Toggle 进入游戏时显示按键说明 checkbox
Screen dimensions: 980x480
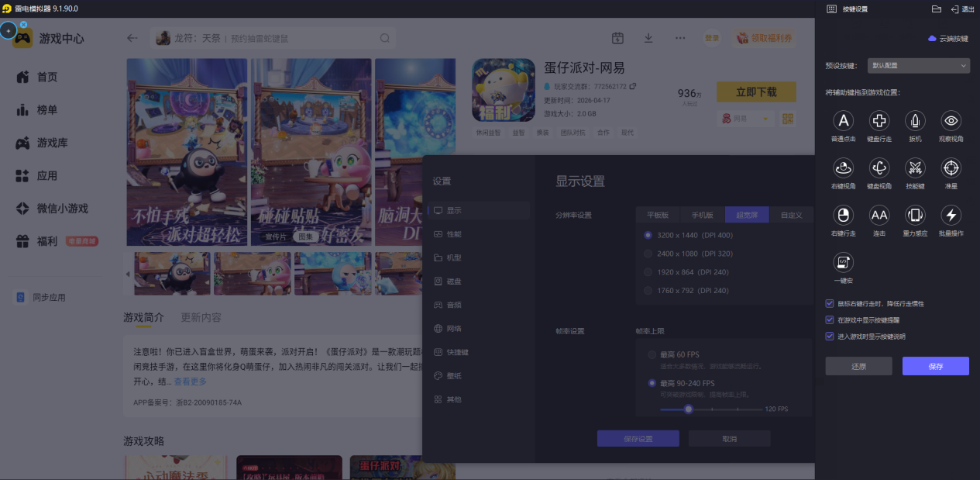(x=830, y=337)
